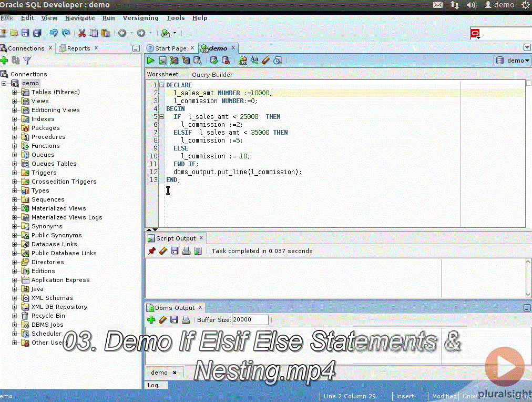Clear the worksheet with the eraser icon
This screenshot has height=402, width=532.
click(265, 61)
